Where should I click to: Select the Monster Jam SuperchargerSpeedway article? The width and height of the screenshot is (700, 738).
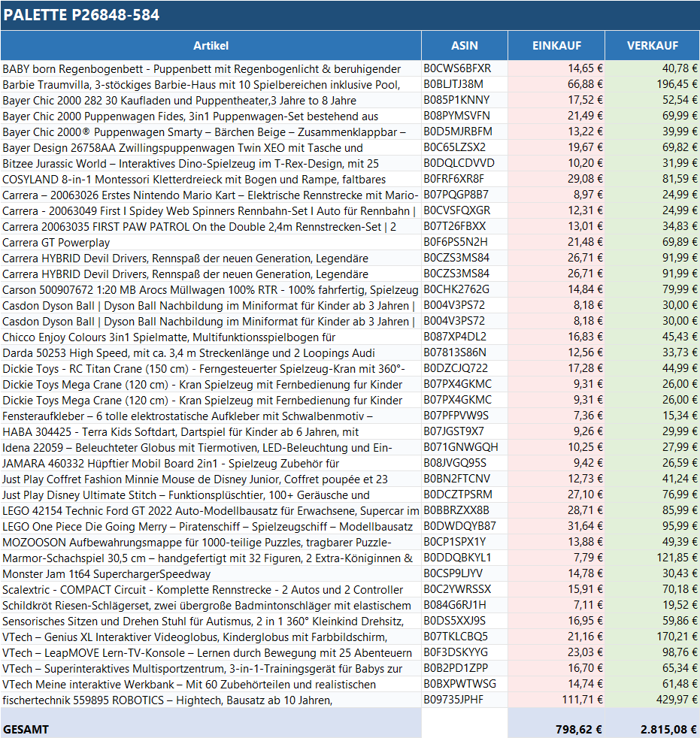[106, 573]
